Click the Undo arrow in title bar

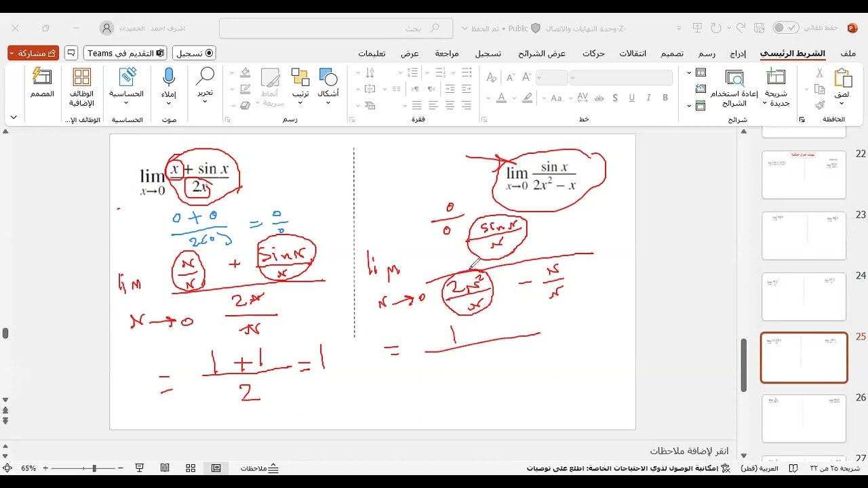click(741, 28)
